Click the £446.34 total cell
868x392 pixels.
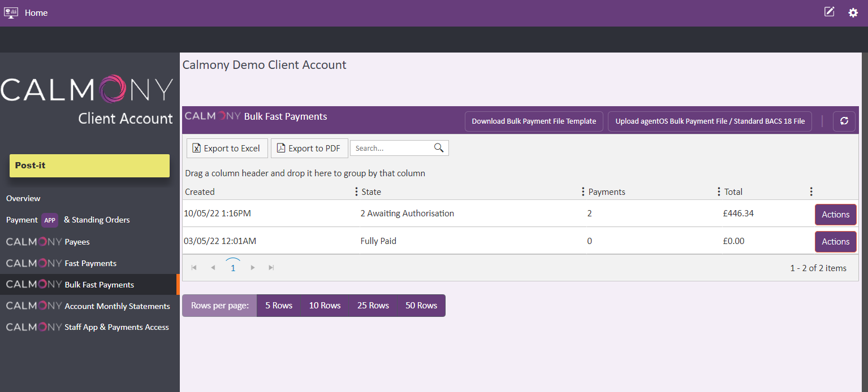tap(739, 214)
